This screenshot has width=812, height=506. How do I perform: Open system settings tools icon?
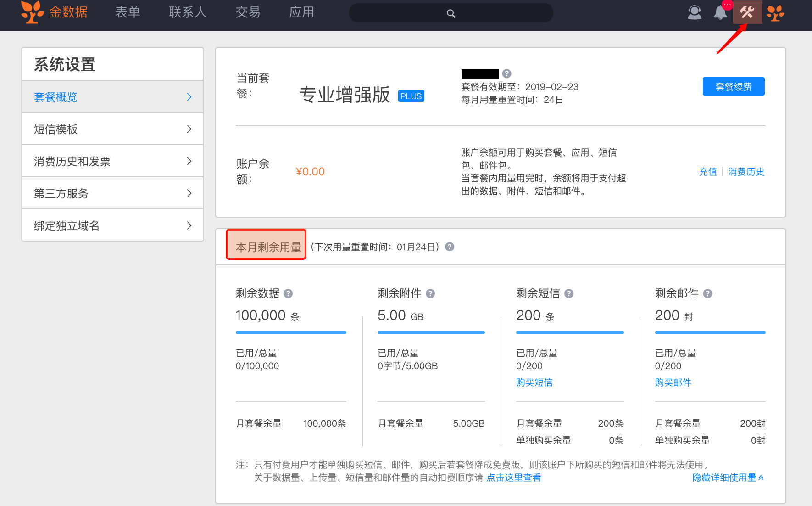point(747,12)
